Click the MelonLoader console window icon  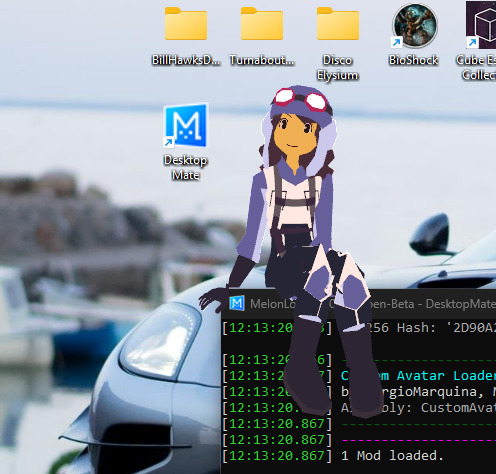[237, 303]
